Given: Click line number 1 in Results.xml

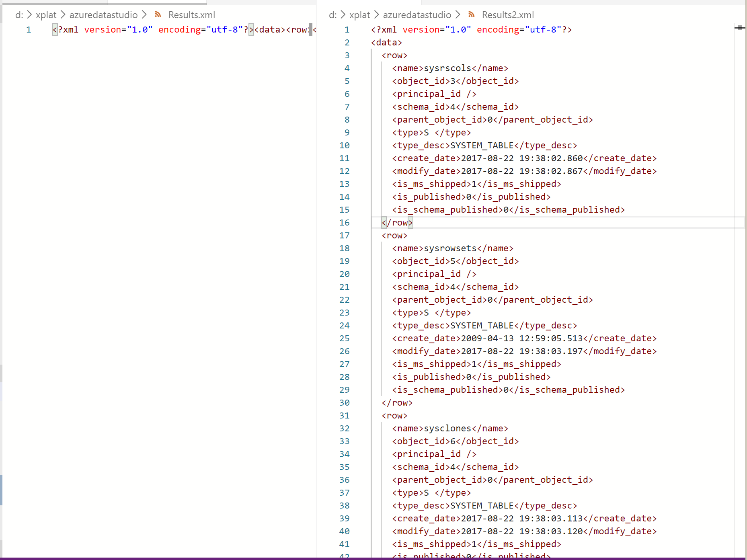Looking at the screenshot, I should click(x=28, y=29).
